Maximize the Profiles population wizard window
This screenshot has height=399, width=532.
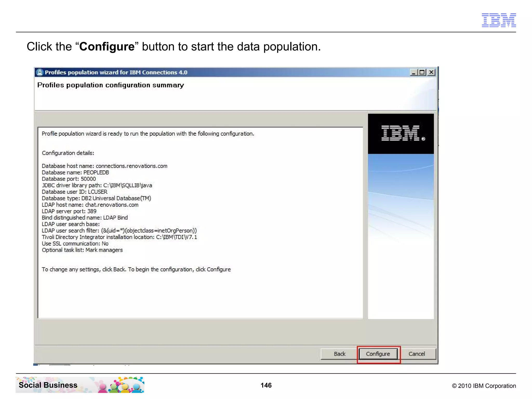422,72
